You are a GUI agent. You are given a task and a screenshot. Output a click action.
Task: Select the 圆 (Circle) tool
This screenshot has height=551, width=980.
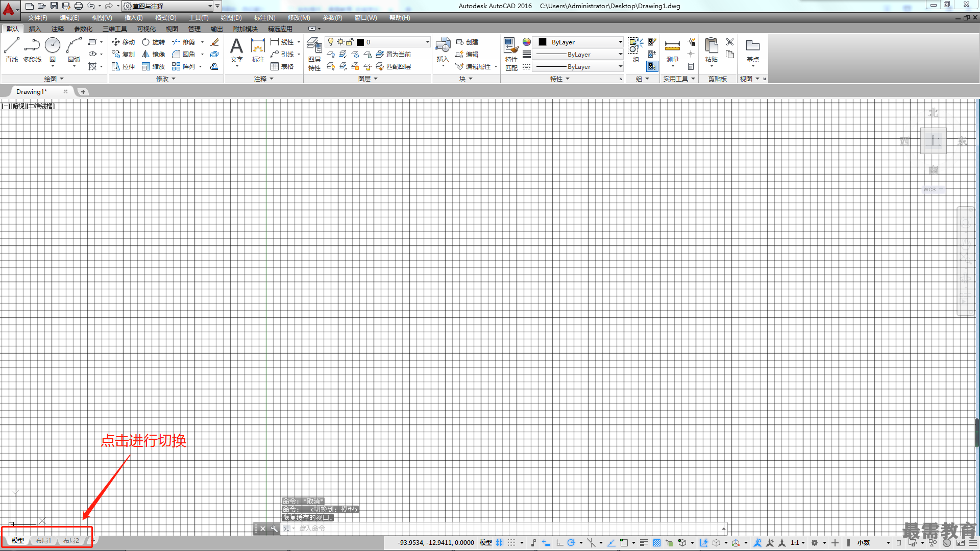click(53, 50)
